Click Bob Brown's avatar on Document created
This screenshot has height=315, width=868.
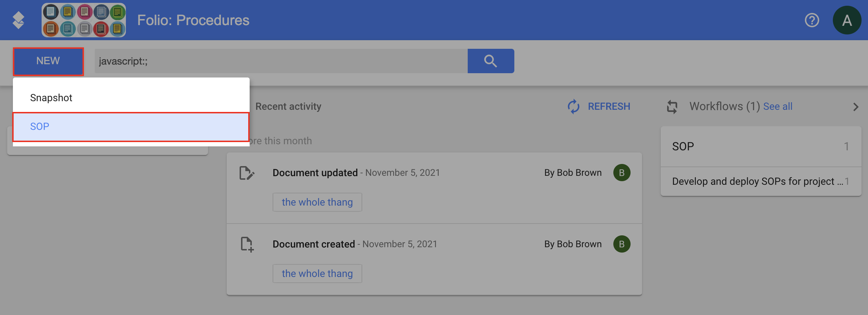622,244
